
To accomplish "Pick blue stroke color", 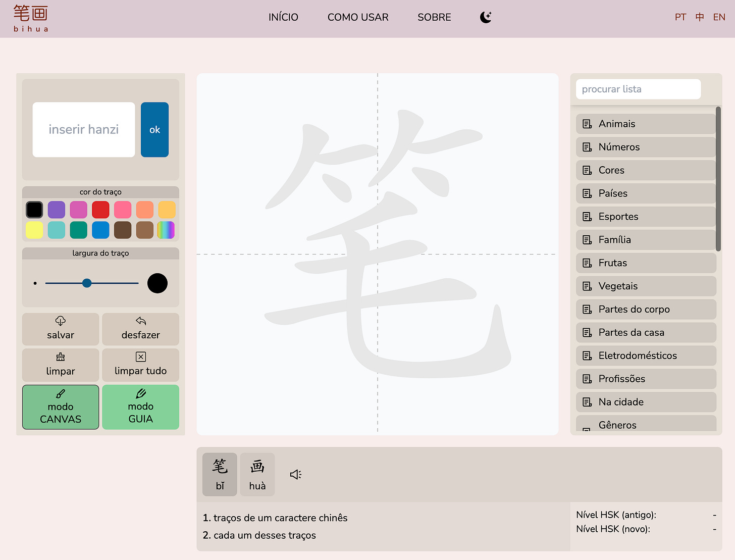I will coord(100,230).
